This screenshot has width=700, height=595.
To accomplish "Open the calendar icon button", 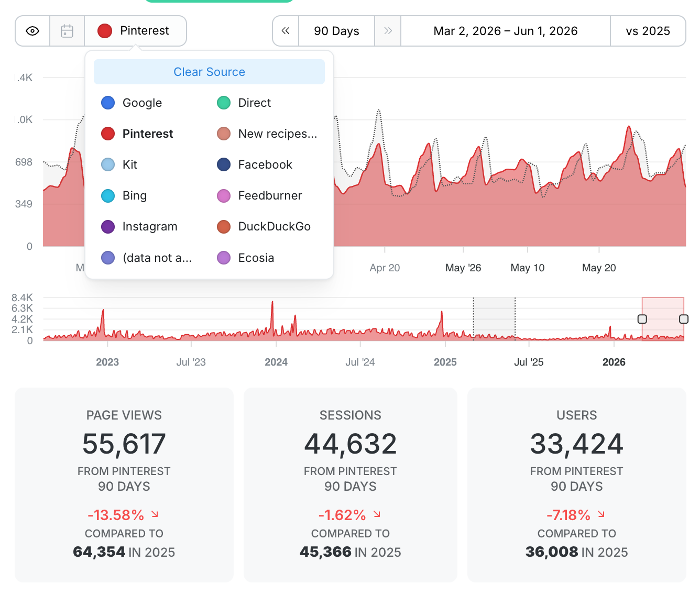I will [67, 31].
